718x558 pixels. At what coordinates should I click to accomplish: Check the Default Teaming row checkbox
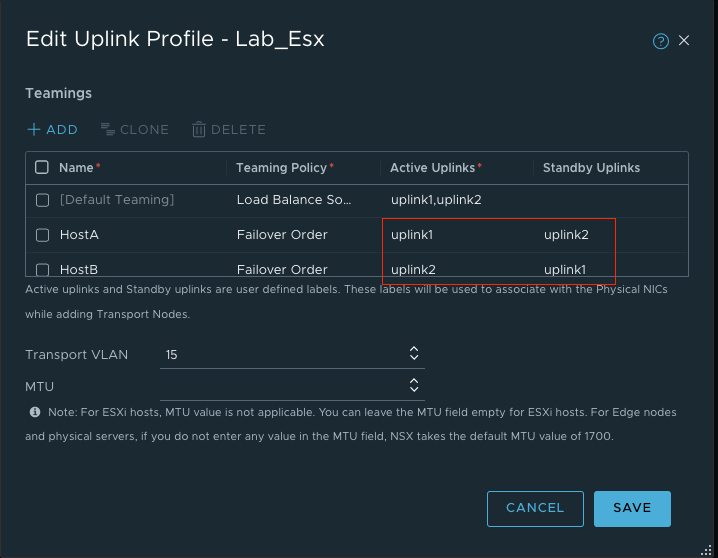pos(42,200)
